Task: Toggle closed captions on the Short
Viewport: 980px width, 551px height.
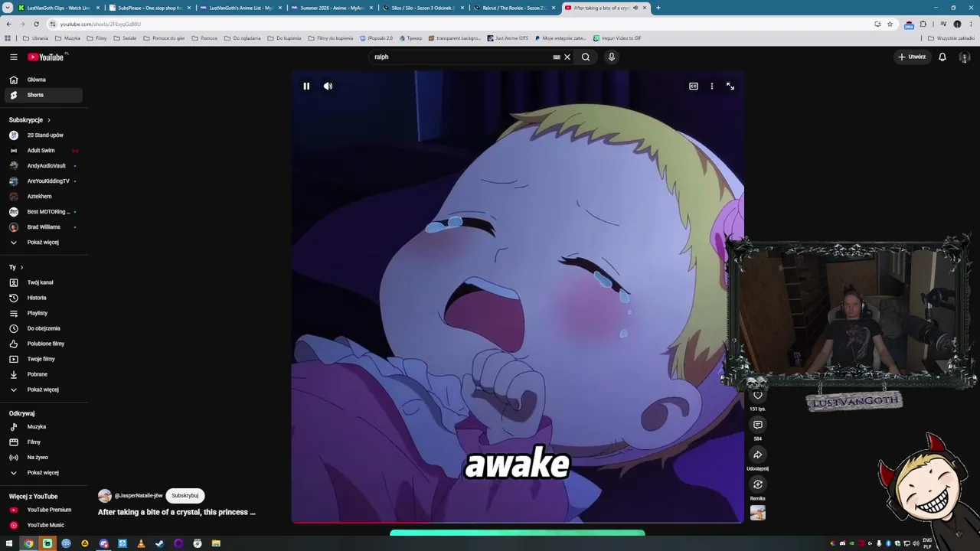Action: (x=694, y=86)
